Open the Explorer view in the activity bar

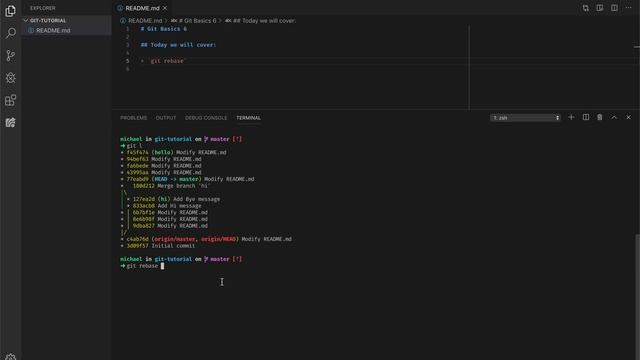(x=11, y=11)
